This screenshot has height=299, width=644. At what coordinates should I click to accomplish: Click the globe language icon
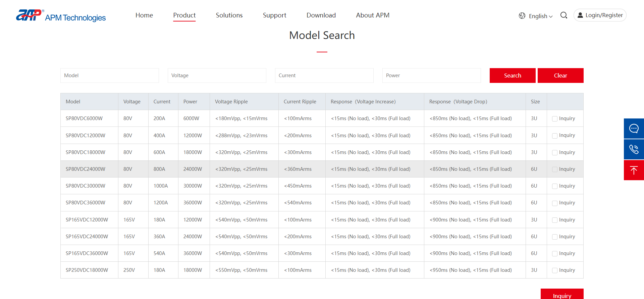pyautogui.click(x=522, y=16)
